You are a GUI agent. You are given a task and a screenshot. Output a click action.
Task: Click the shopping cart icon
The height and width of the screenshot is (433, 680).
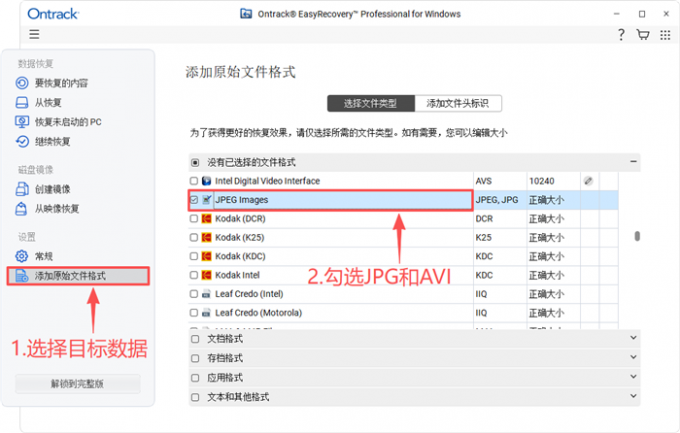[643, 34]
